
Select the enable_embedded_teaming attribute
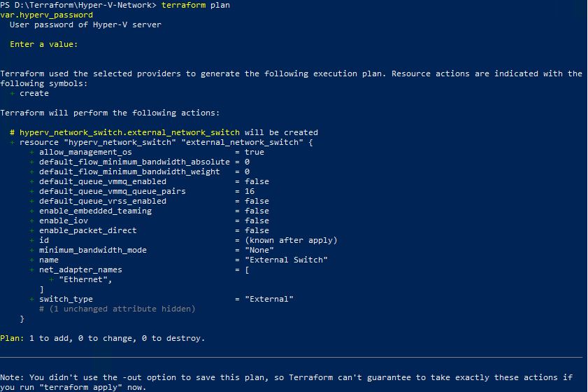(x=95, y=211)
